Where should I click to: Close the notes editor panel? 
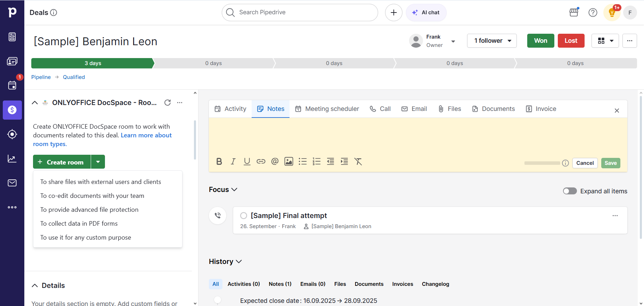click(617, 111)
